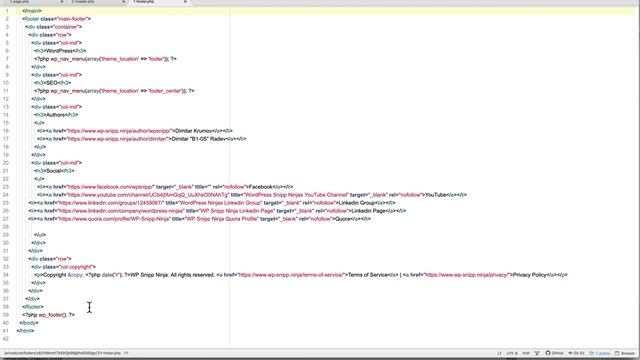Click the Authors h3 heading line

(56, 115)
